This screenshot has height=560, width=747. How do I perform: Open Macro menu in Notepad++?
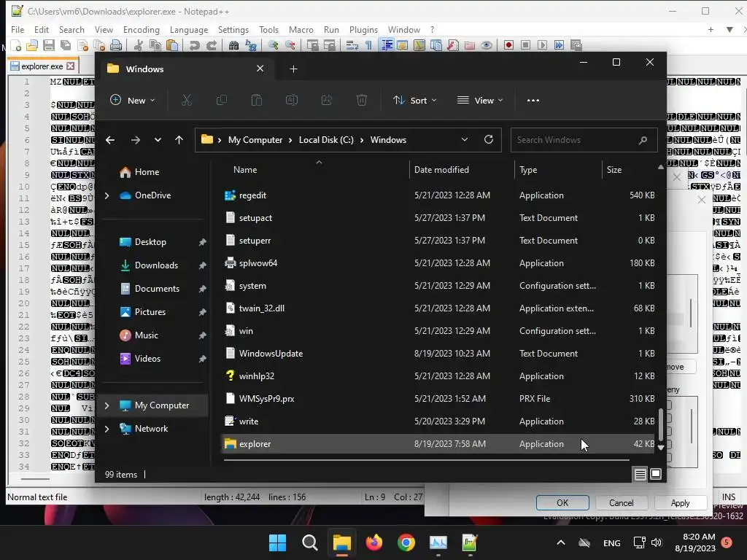point(301,29)
